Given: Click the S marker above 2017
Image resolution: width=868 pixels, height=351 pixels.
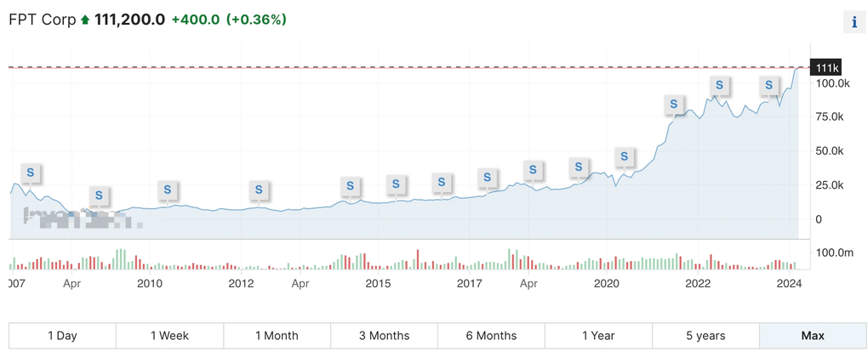Looking at the screenshot, I should click(x=487, y=178).
